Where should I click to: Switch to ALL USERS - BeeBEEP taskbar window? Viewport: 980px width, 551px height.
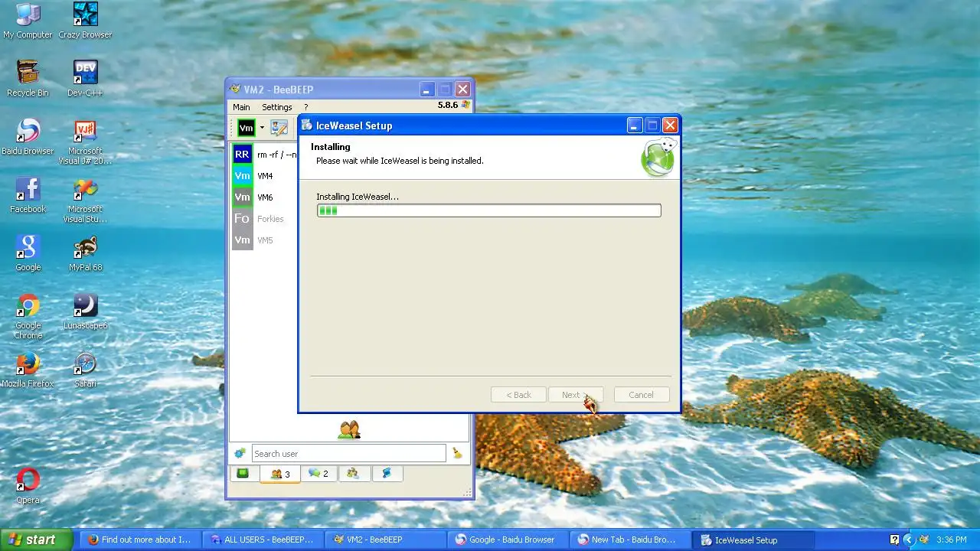click(x=262, y=540)
